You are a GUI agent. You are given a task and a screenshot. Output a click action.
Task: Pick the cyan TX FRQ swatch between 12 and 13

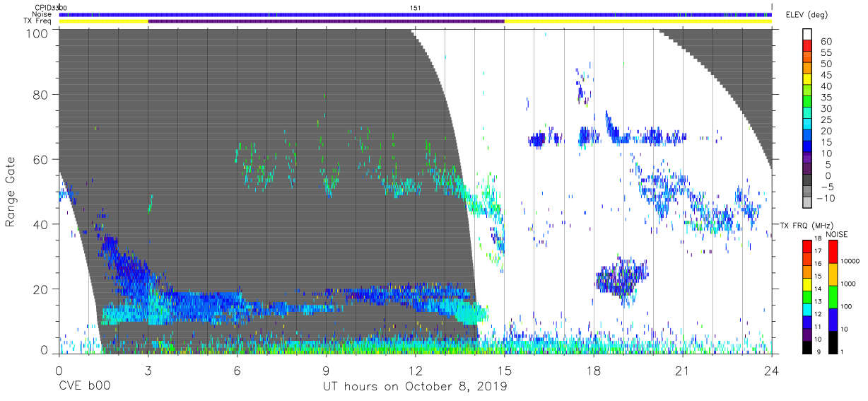807,308
